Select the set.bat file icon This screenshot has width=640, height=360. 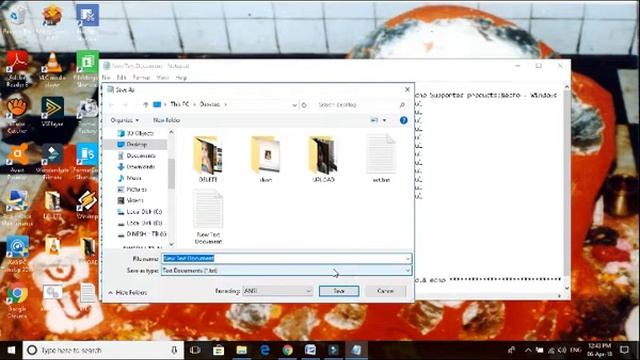(x=381, y=155)
